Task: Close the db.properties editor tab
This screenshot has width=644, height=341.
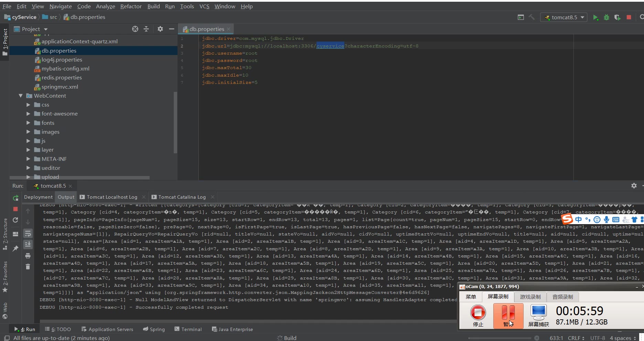Action: click(228, 29)
